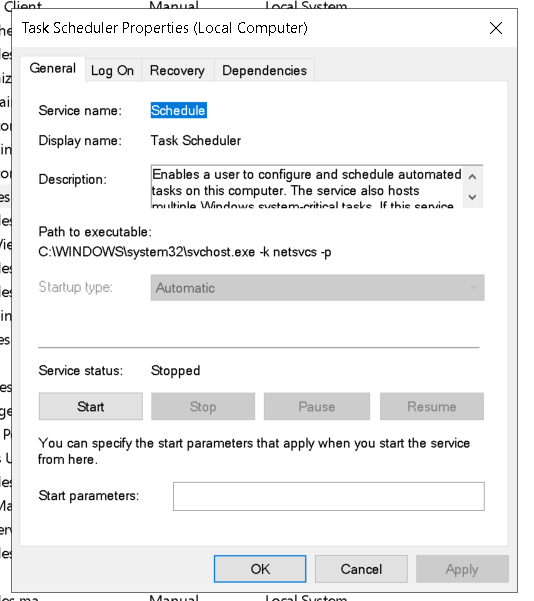Open the Startup type dropdown

(317, 288)
